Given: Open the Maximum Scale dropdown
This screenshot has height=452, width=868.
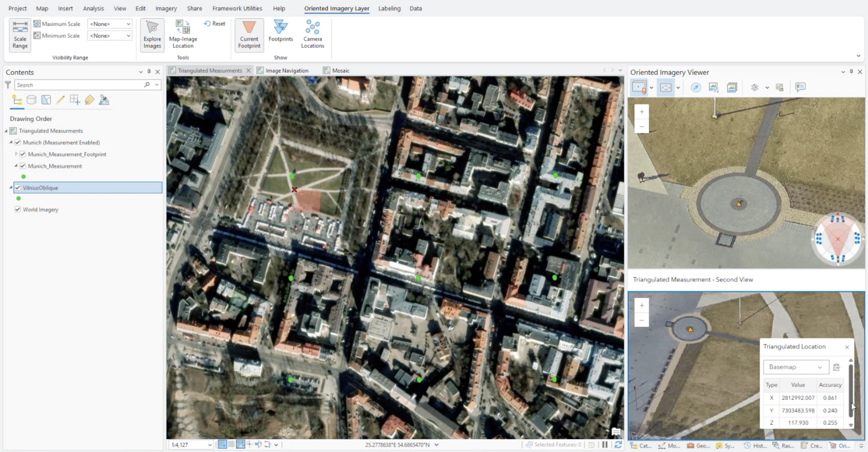Looking at the screenshot, I should pos(110,24).
